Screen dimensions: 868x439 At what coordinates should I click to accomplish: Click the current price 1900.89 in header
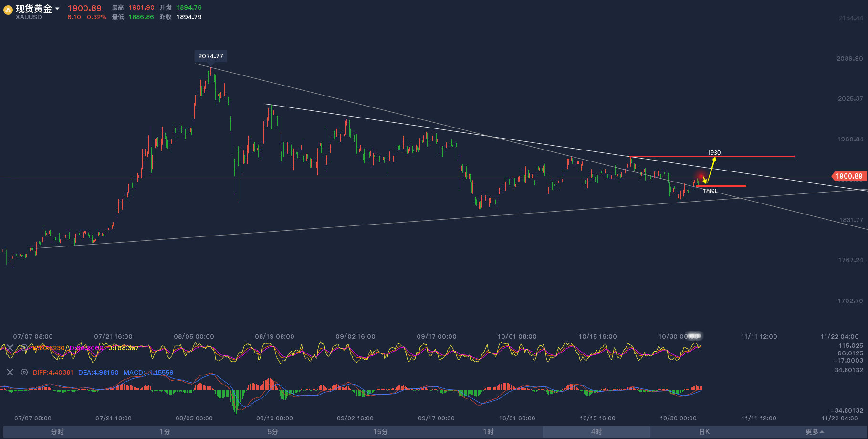pyautogui.click(x=84, y=8)
